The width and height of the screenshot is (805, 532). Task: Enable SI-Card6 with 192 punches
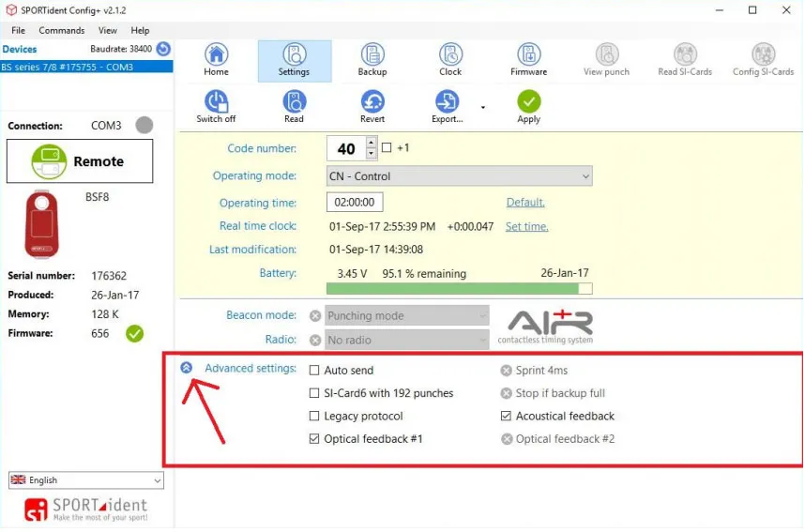[x=314, y=394]
